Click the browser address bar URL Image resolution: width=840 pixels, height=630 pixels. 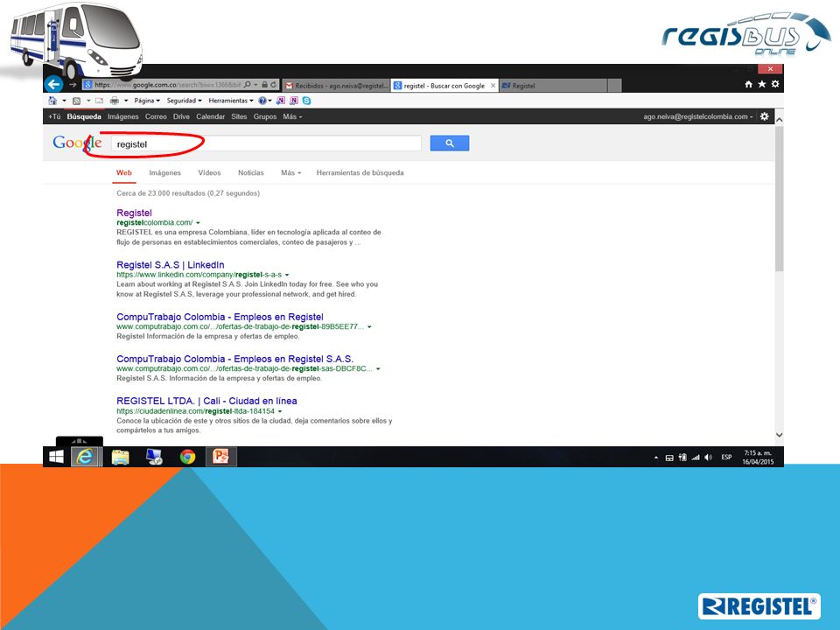pyautogui.click(x=168, y=85)
